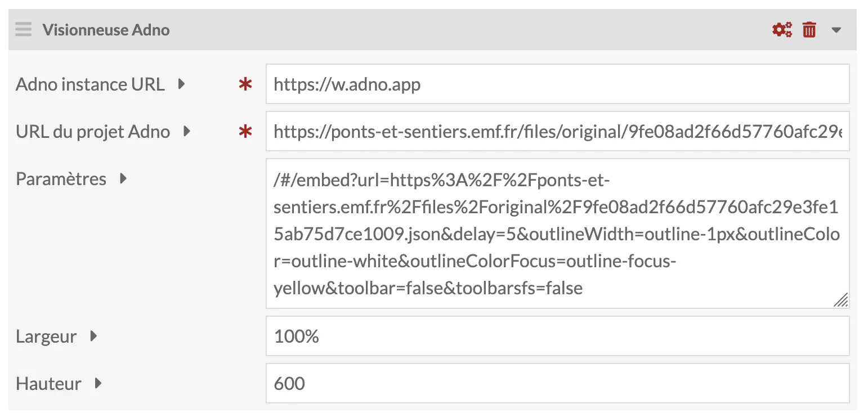Expand the arrow beside Paramètres label
Image resolution: width=868 pixels, height=413 pixels.
click(x=123, y=179)
